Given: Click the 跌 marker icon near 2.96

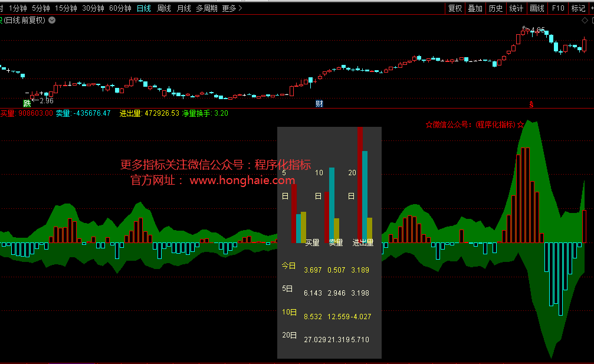Looking at the screenshot, I should (x=27, y=104).
